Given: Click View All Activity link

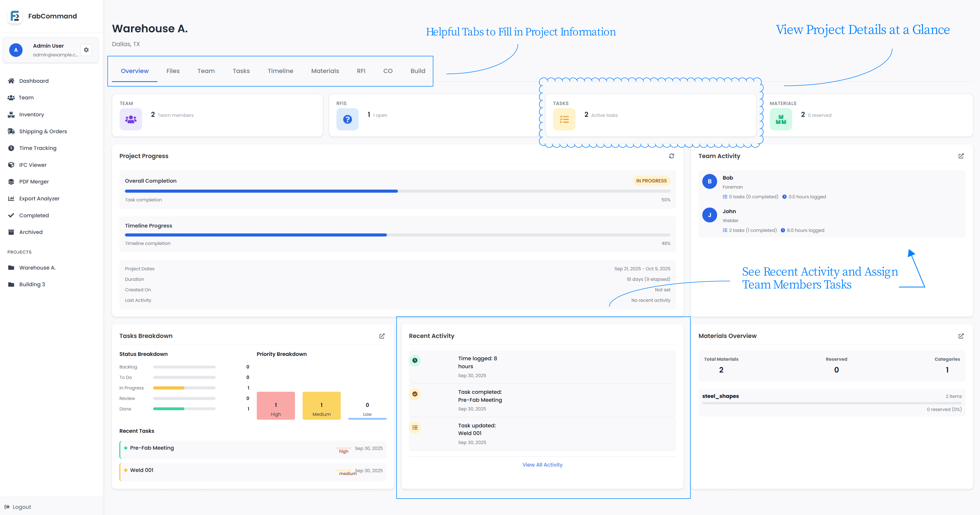Looking at the screenshot, I should 542,465.
